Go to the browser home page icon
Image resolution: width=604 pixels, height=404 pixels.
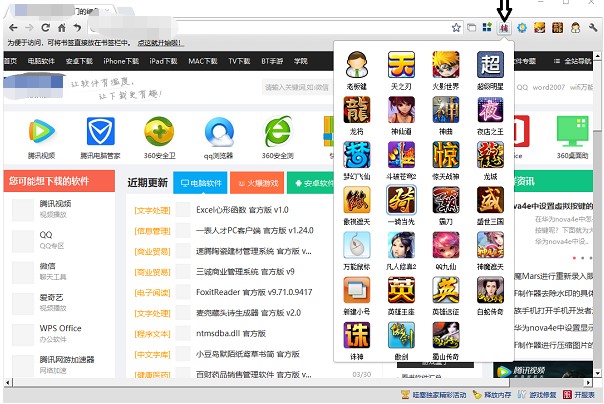(x=62, y=28)
